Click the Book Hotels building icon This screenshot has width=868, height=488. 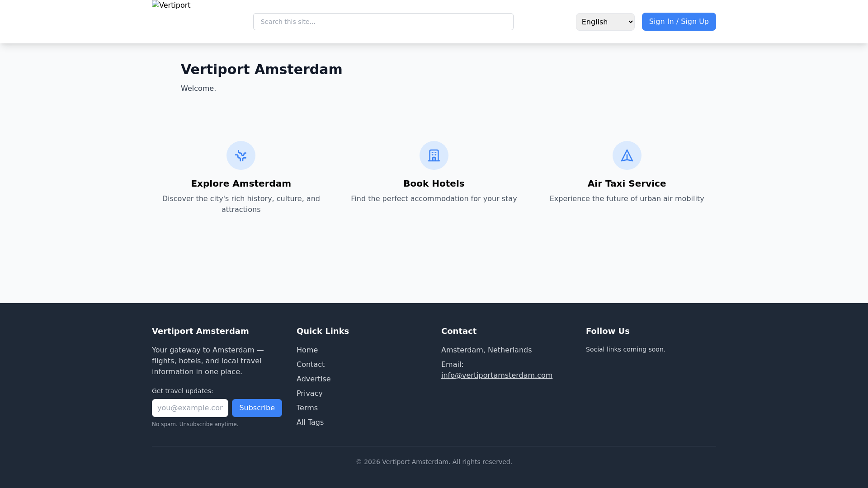[434, 155]
